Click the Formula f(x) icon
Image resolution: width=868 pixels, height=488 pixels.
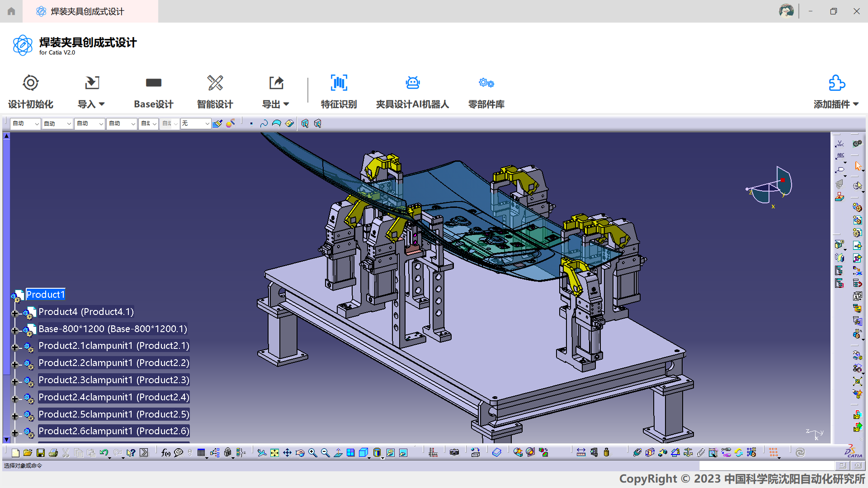[165, 453]
